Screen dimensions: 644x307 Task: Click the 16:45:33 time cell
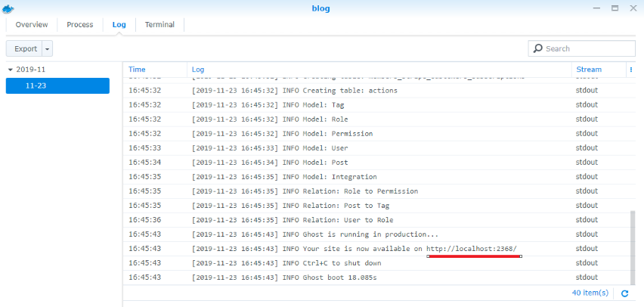pos(144,148)
